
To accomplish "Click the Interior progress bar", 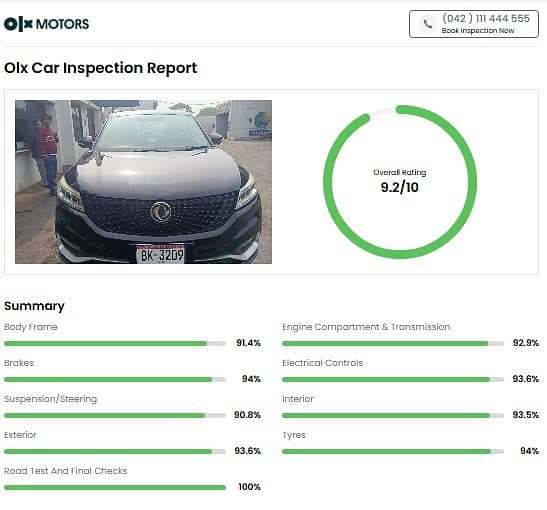I will [393, 415].
